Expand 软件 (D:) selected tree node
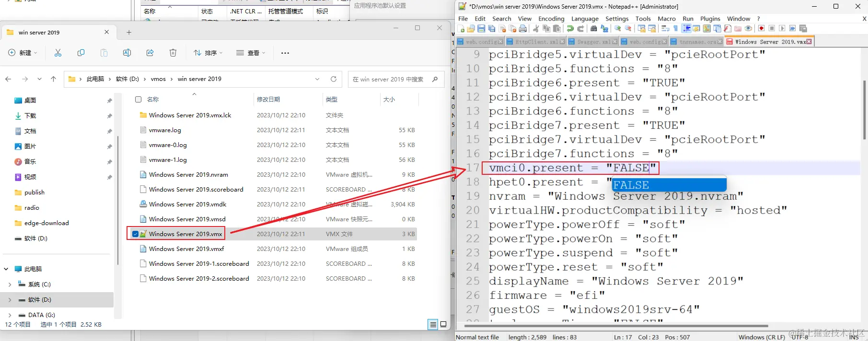868x341 pixels. coord(10,300)
